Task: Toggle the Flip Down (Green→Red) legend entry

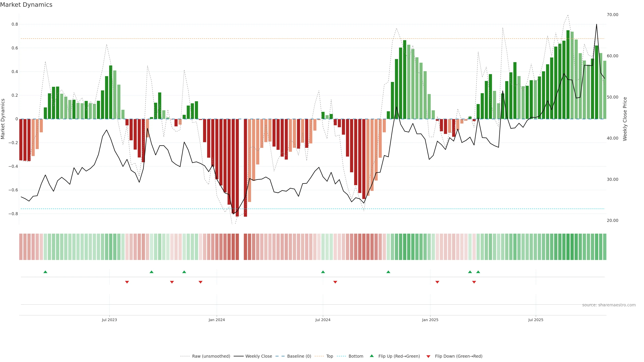Action: click(x=459, y=356)
